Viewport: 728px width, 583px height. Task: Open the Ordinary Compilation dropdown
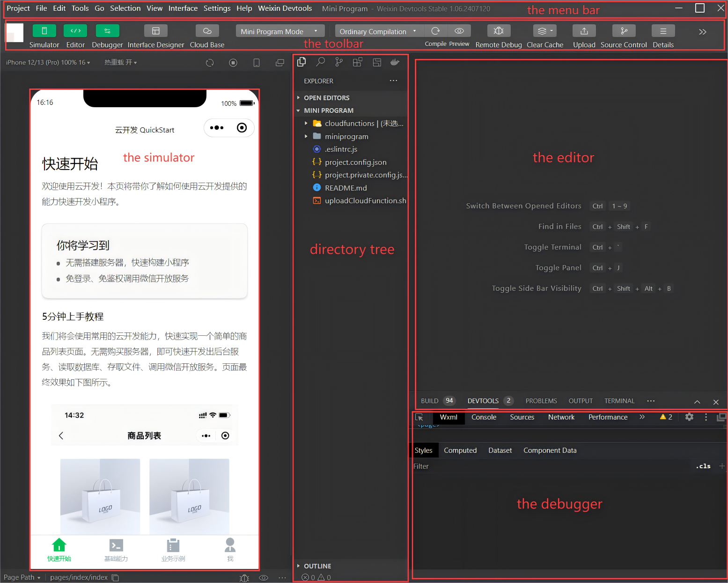(379, 31)
